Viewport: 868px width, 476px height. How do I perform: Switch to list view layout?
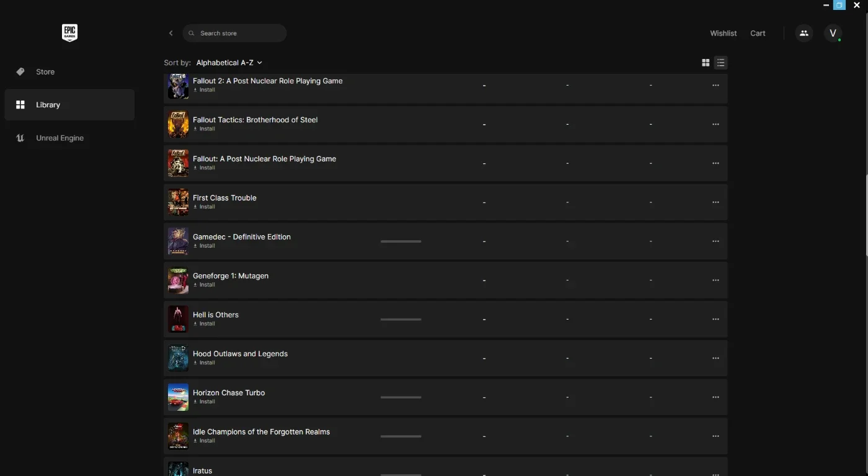tap(720, 63)
